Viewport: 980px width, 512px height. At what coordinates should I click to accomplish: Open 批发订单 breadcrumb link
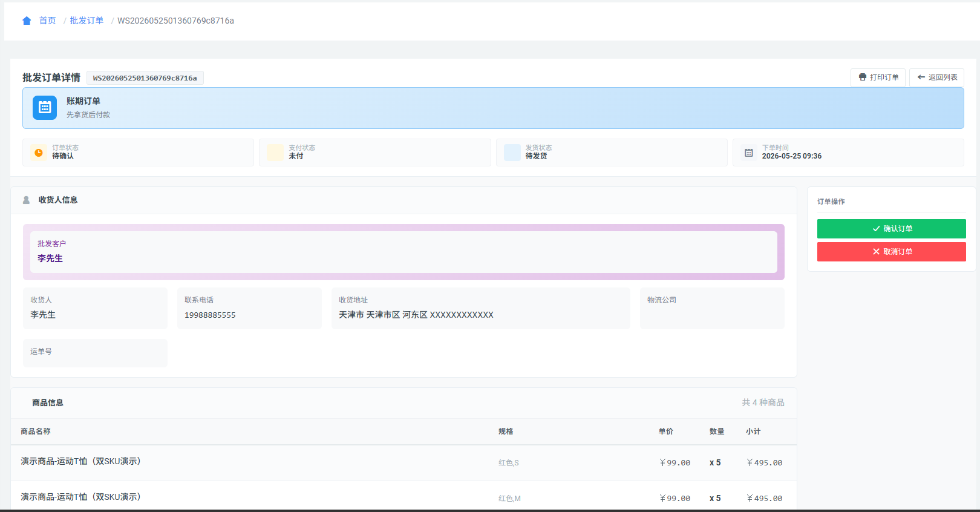point(87,21)
